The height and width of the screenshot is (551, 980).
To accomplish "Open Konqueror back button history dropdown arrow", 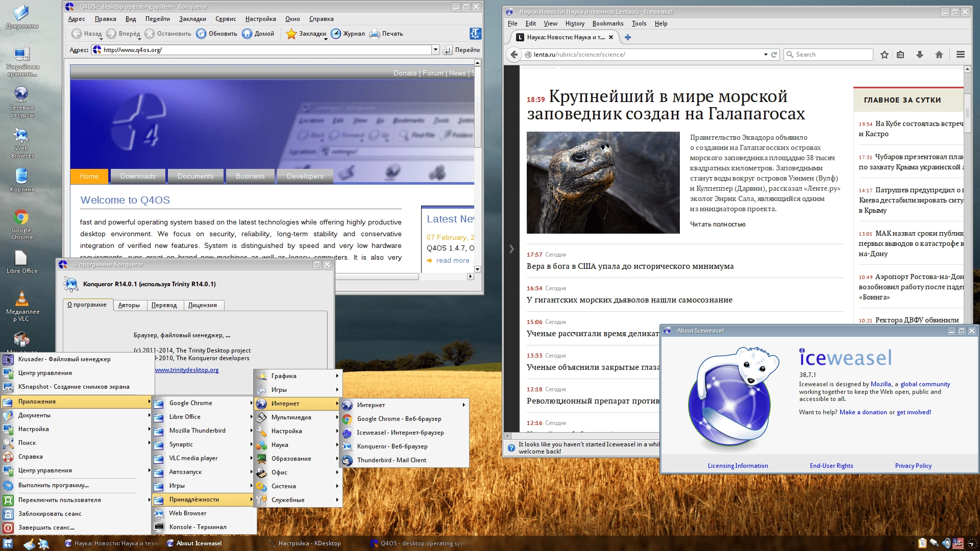I will [x=101, y=39].
